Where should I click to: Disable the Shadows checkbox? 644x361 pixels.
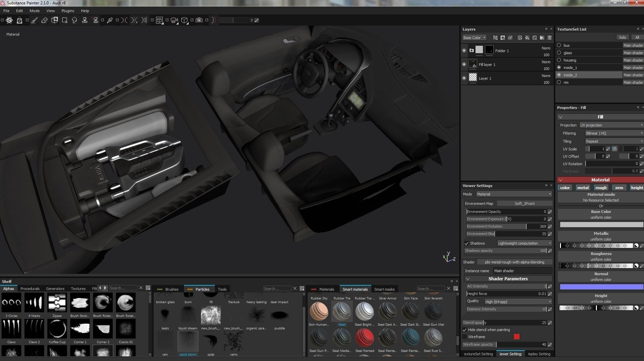click(466, 243)
